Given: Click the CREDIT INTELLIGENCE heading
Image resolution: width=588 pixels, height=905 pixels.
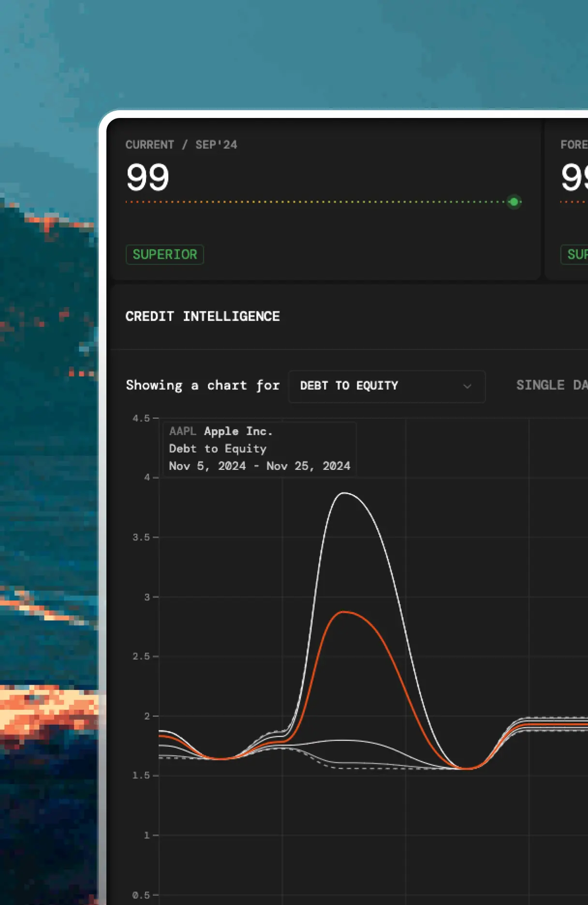Looking at the screenshot, I should tap(203, 316).
